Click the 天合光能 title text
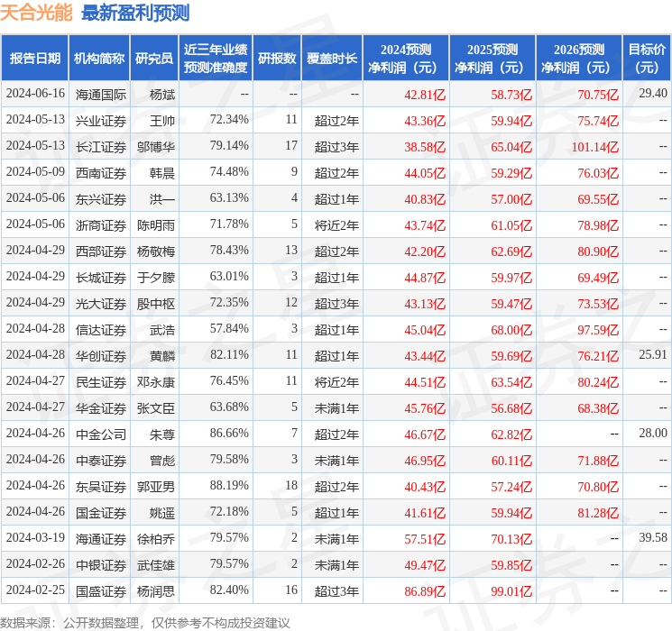The image size is (672, 631). point(36,13)
